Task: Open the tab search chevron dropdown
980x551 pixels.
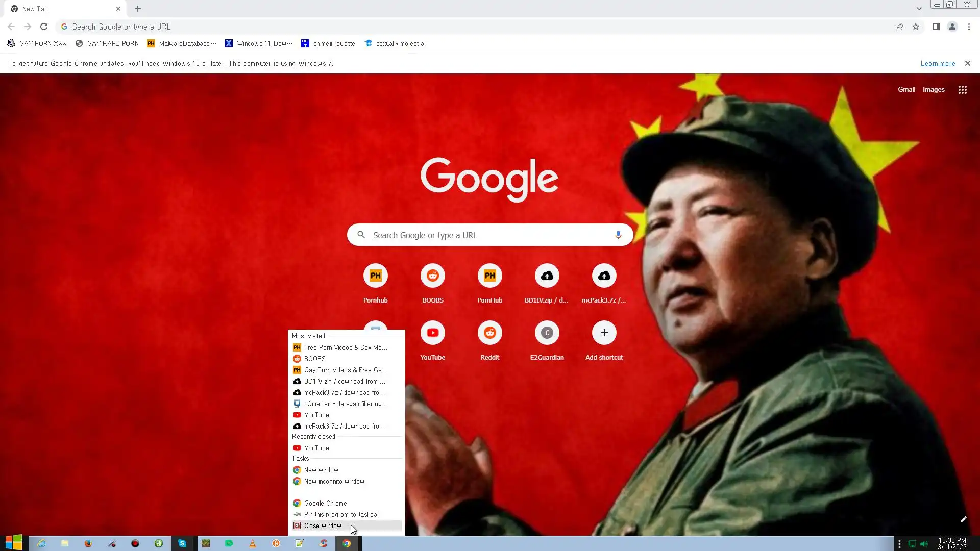Action: tap(919, 9)
